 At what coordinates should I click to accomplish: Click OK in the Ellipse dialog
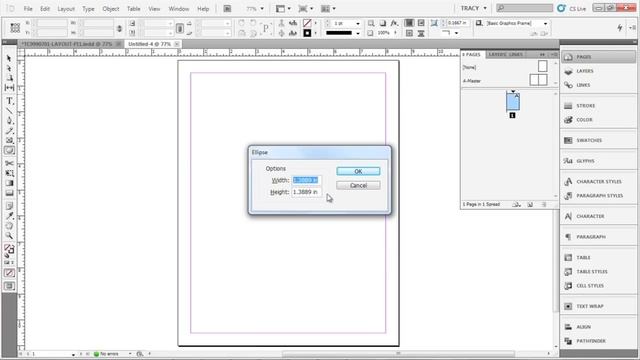(358, 171)
